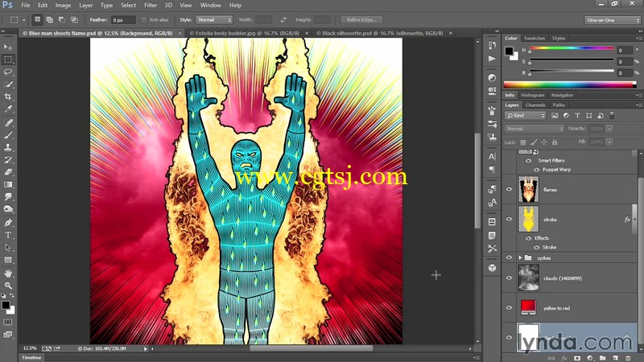Open the layer Kind filter dropdown
Image resolution: width=644 pixels, height=362 pixels.
click(526, 116)
